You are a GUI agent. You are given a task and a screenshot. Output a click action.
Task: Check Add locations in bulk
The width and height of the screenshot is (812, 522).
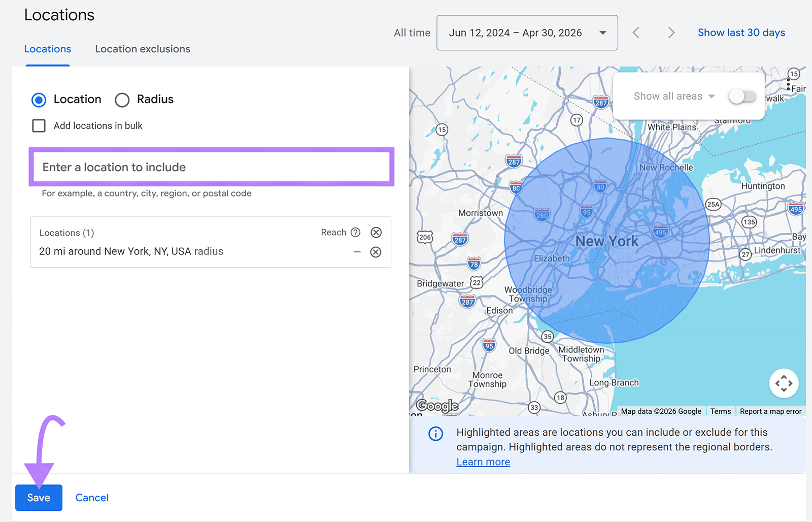coord(39,125)
